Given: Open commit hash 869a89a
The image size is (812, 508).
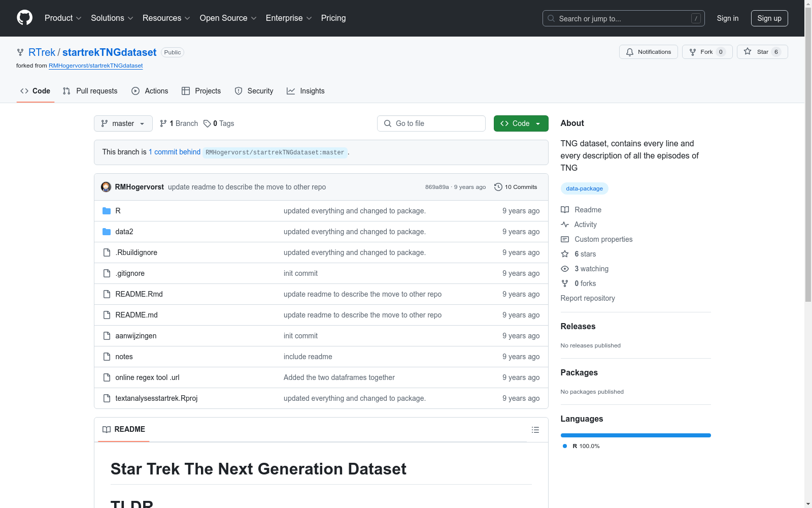Looking at the screenshot, I should (x=437, y=187).
